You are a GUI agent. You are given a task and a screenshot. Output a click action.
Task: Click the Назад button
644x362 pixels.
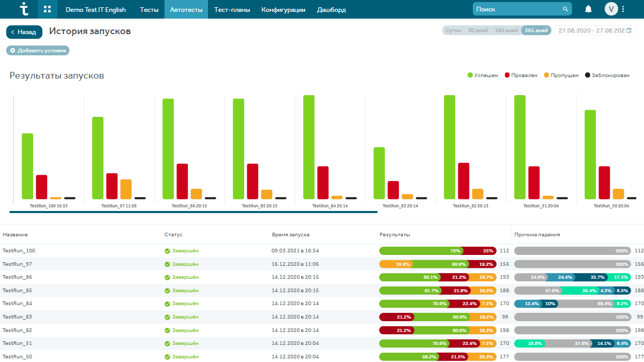tap(24, 32)
